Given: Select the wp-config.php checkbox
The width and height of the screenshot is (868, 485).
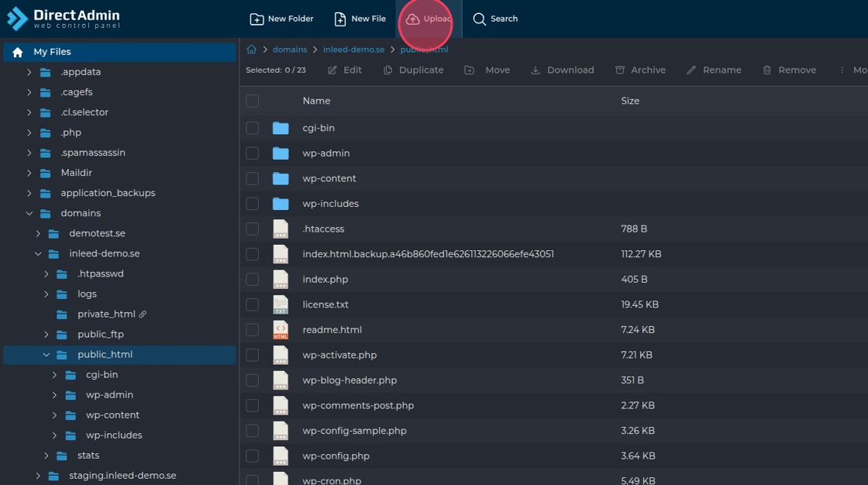Looking at the screenshot, I should coord(252,456).
